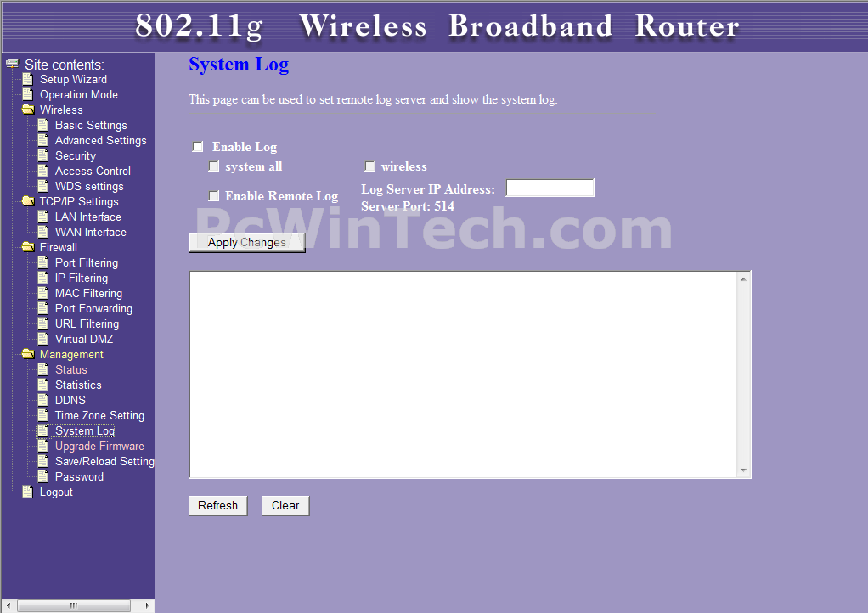Click the Logout page icon

pos(28,492)
